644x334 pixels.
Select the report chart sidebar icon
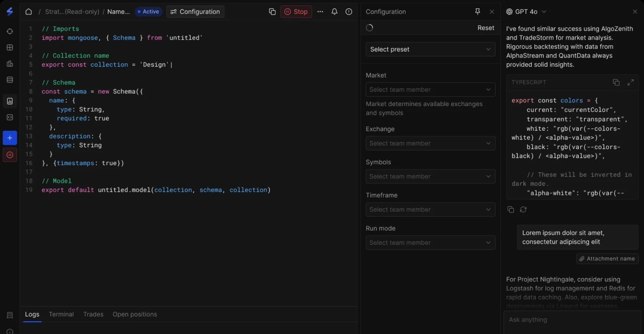(10, 101)
